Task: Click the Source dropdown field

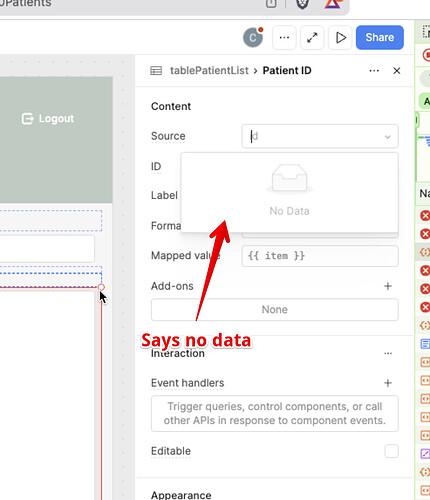Action: pos(320,136)
